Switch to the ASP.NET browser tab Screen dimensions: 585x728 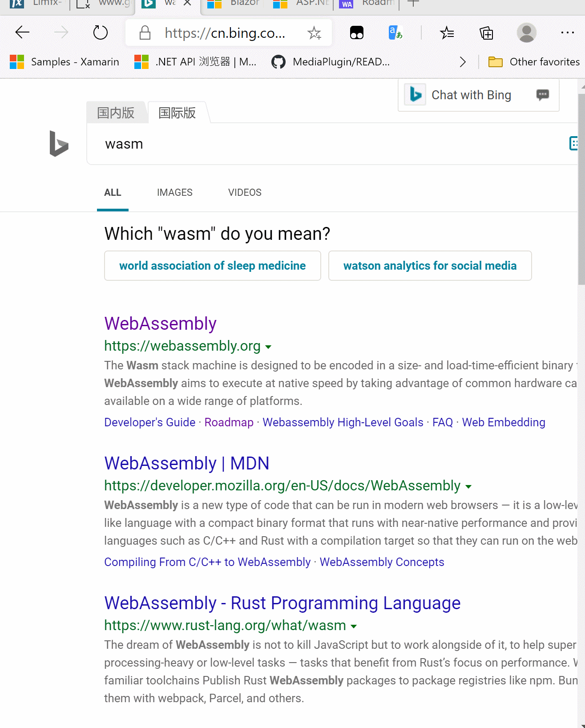click(301, 4)
